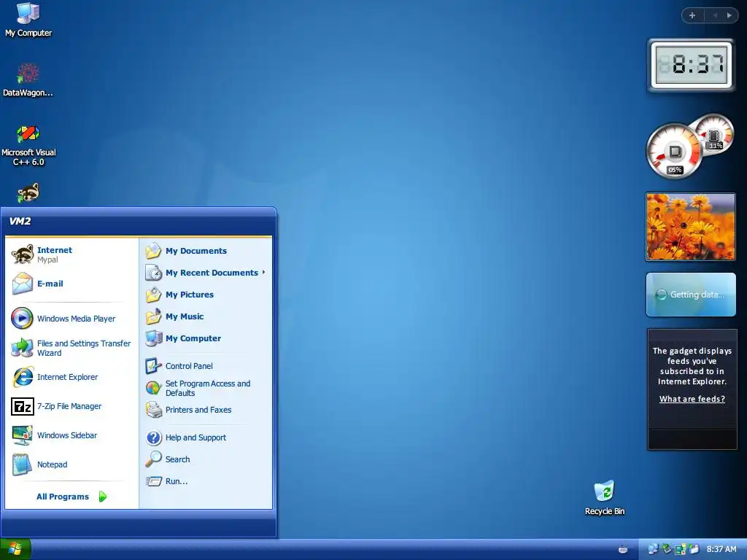
Task: Click the CPU meter gadget dial
Action: (x=673, y=151)
